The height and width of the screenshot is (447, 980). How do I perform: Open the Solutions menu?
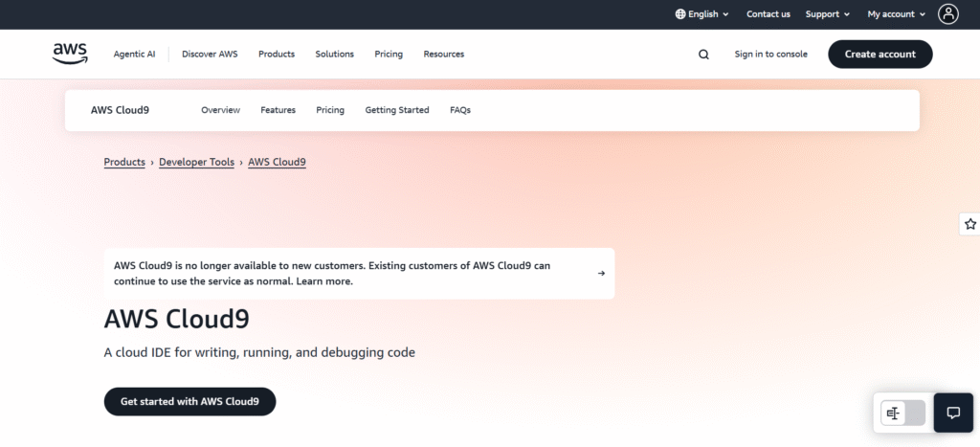click(334, 55)
